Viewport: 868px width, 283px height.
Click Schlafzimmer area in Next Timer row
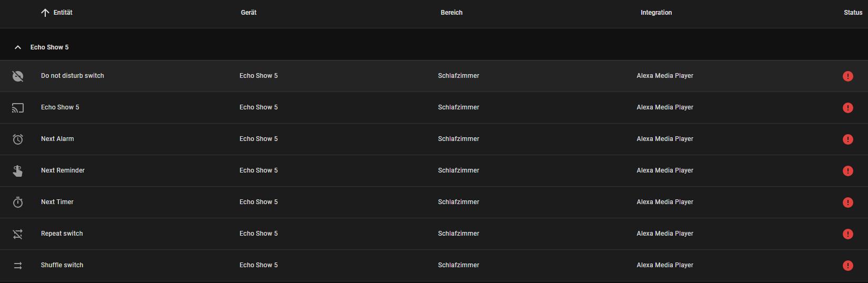(458, 202)
